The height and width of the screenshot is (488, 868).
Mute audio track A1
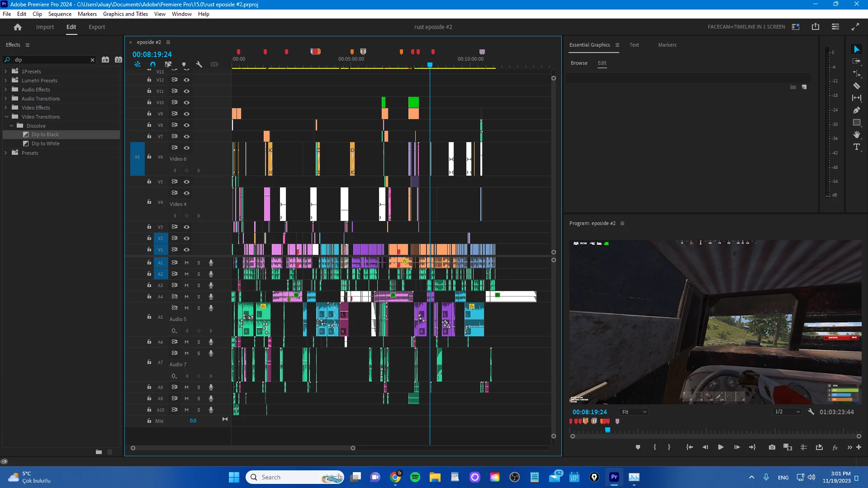pos(186,263)
